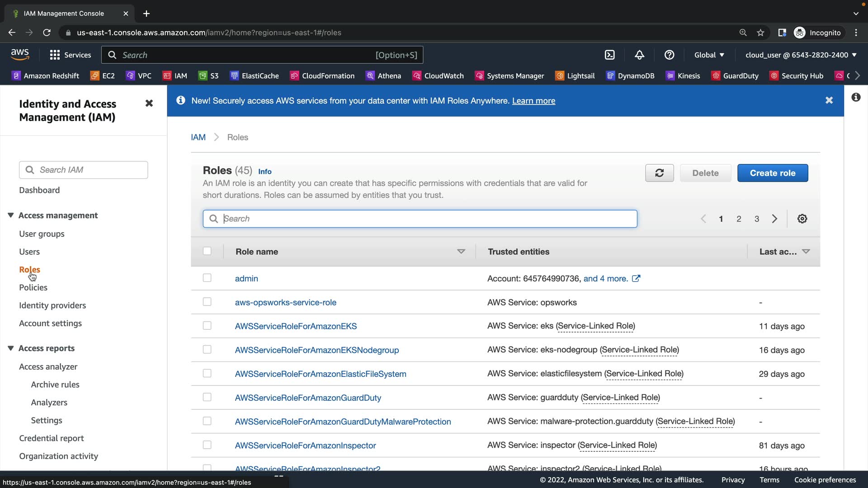Collapse the Access management section
Image resolution: width=868 pixels, height=488 pixels.
pos(11,215)
